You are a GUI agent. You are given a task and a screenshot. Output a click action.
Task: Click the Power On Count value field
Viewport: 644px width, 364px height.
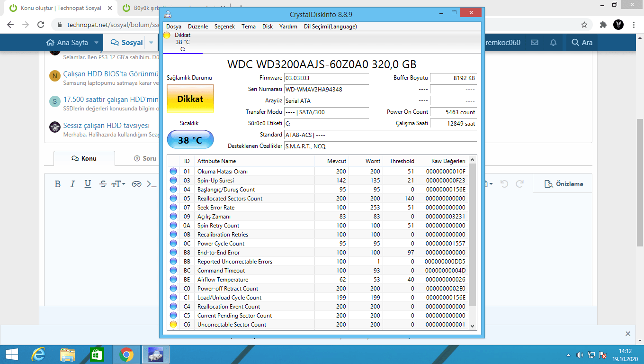coord(453,112)
